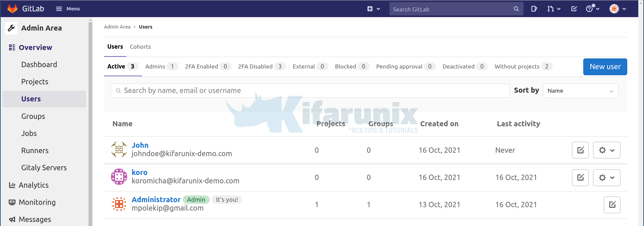644x226 pixels.
Task: Expand the gear actions dropdown for koro
Action: coord(606,177)
